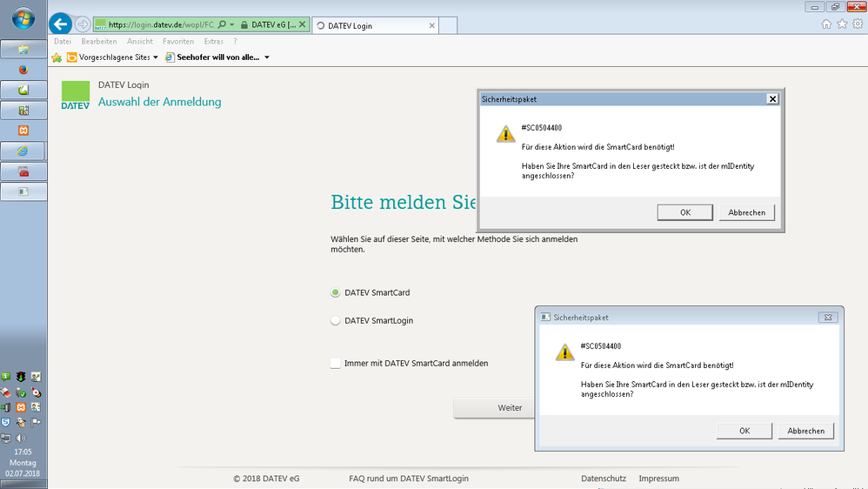Open the Windows Start orb
The width and height of the screenshot is (868, 489).
(23, 19)
